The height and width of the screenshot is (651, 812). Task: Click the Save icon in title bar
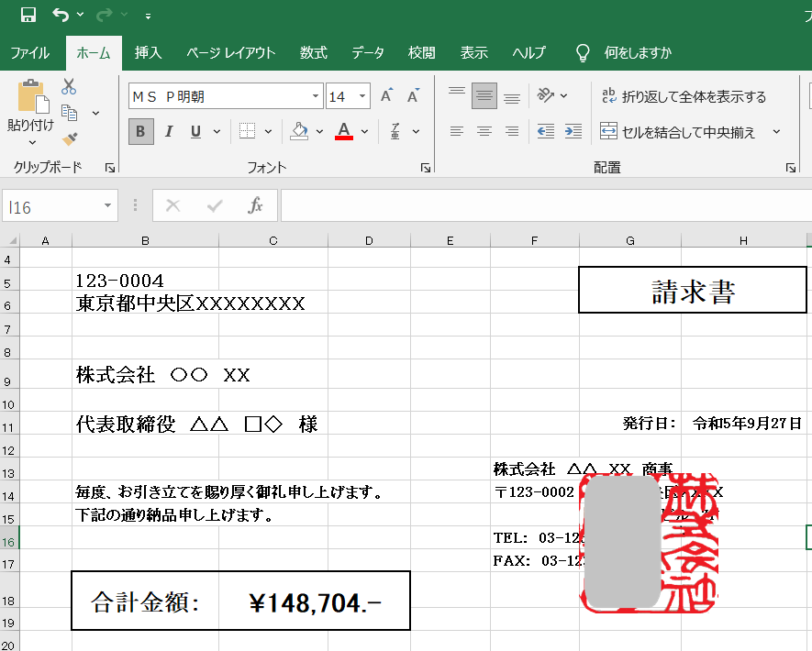[x=28, y=15]
